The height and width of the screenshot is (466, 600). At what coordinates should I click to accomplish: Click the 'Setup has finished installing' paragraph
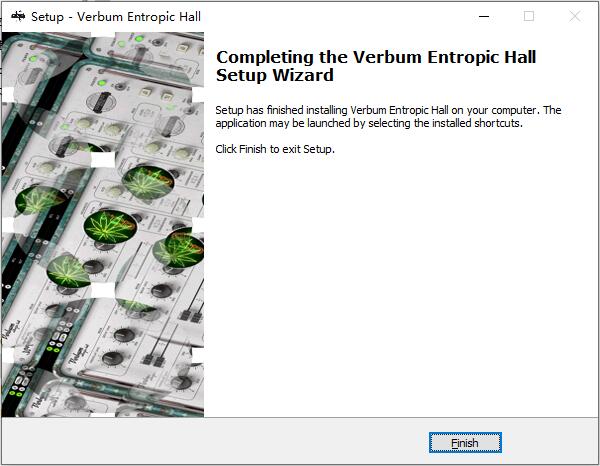[388, 116]
